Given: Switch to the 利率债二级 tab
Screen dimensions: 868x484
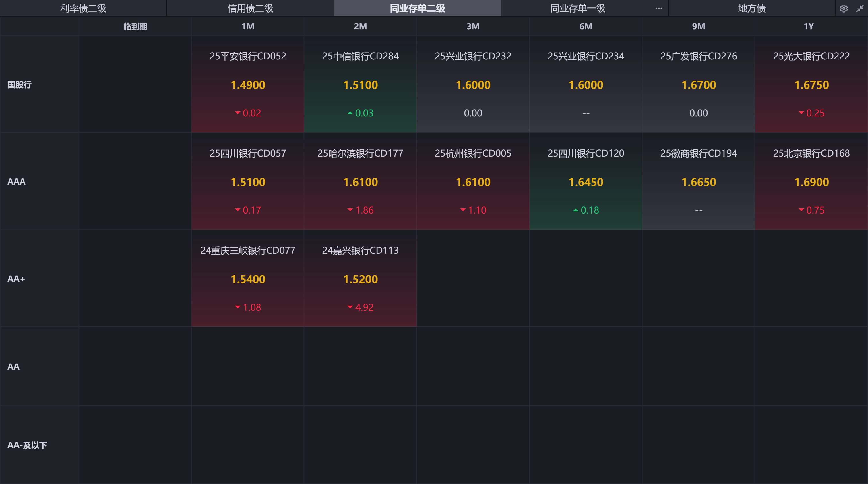Looking at the screenshot, I should click(83, 8).
